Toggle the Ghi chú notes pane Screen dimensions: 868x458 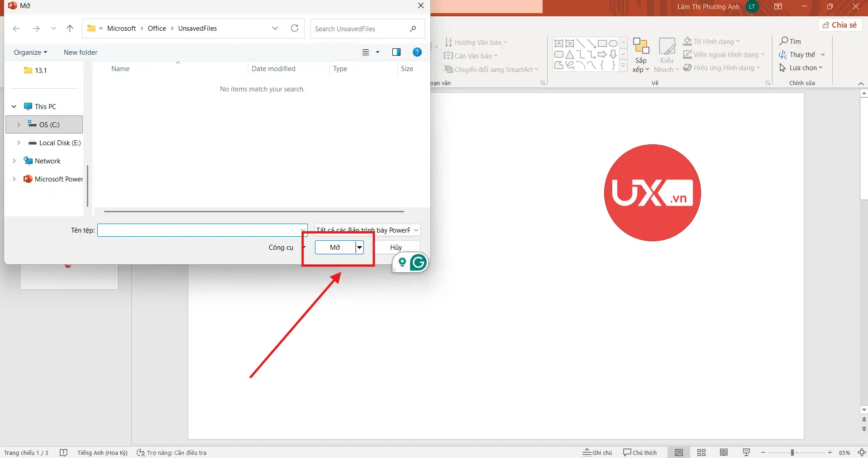[597, 452]
